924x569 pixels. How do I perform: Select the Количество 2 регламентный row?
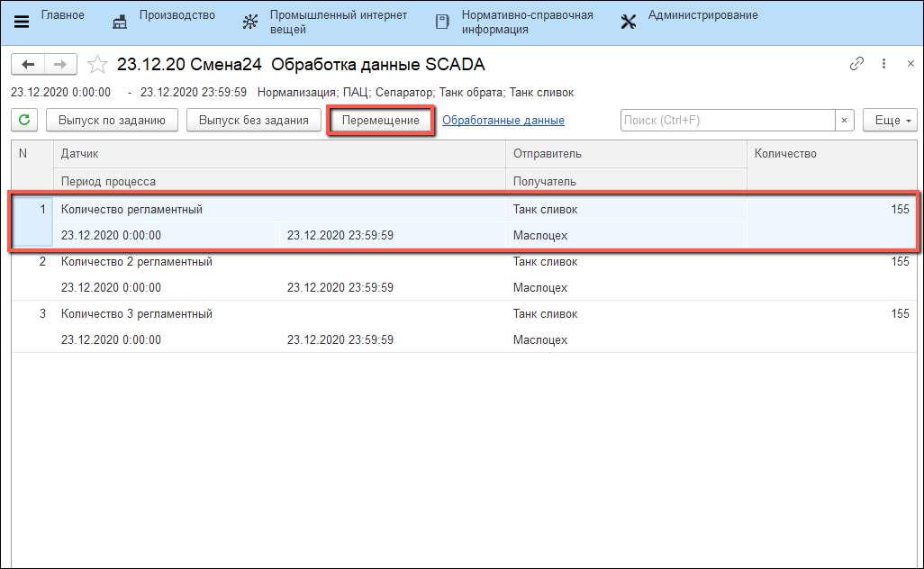[x=137, y=262]
